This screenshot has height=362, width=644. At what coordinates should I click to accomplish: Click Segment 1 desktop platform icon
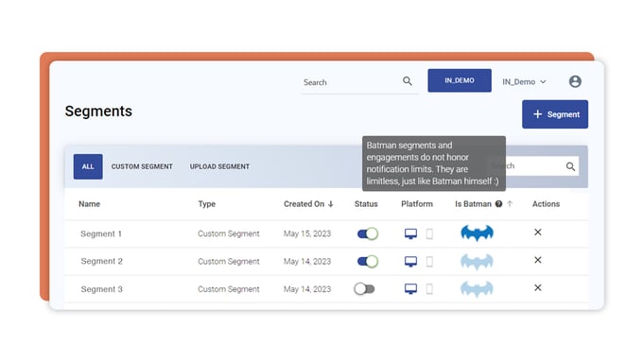click(410, 233)
